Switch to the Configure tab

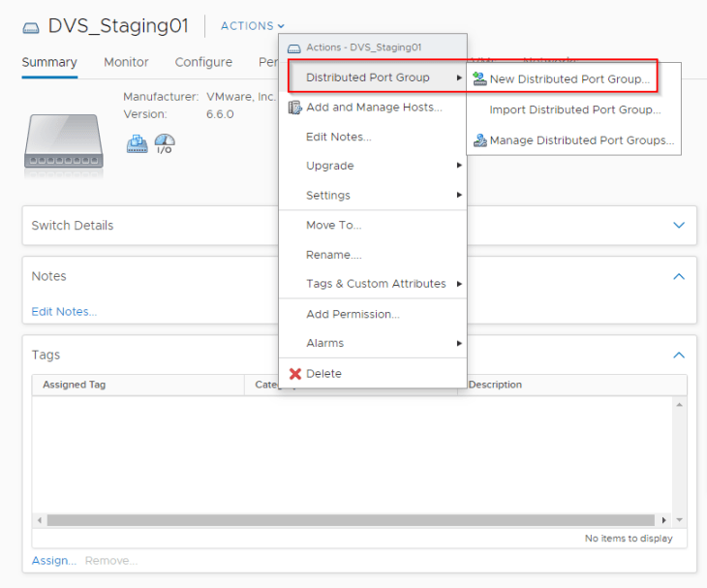[x=203, y=62]
